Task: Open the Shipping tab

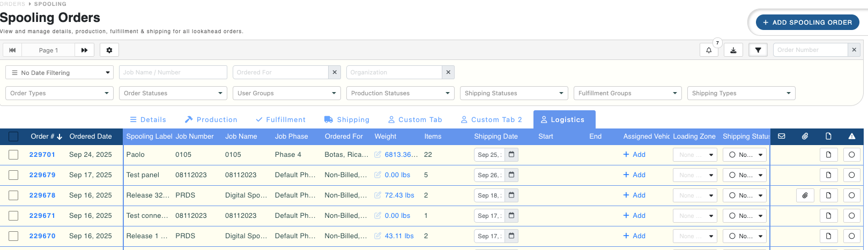Action: (x=347, y=120)
